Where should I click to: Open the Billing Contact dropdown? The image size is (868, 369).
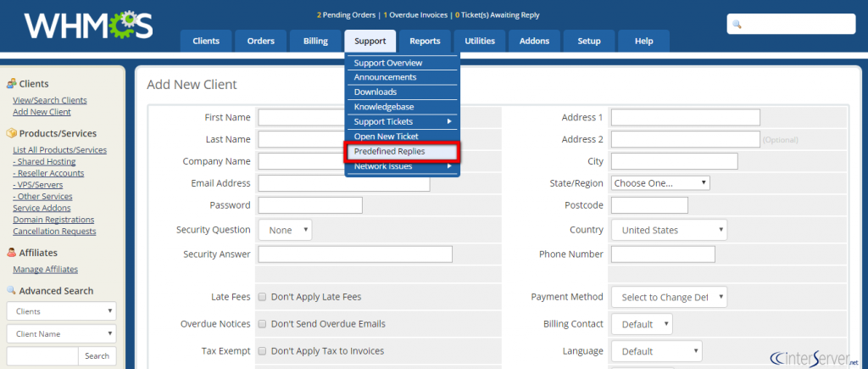point(643,324)
